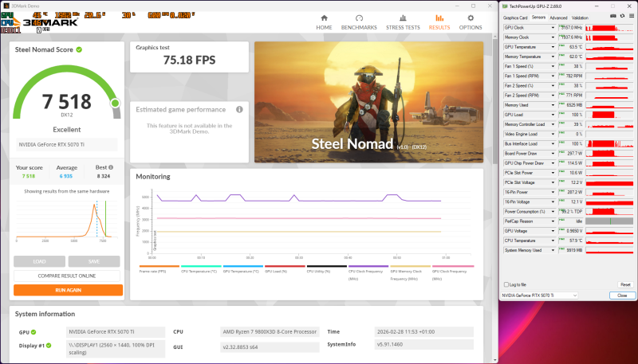
Task: Toggle the CPU Temperature legend entry
Action: point(201,269)
